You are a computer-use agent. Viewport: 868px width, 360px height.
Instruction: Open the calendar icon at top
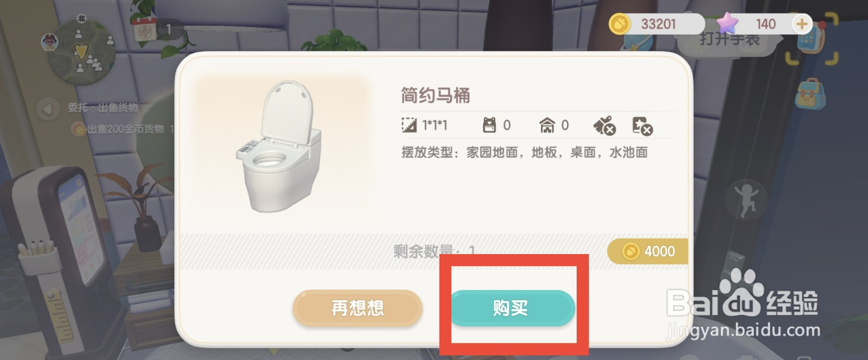pyautogui.click(x=145, y=30)
